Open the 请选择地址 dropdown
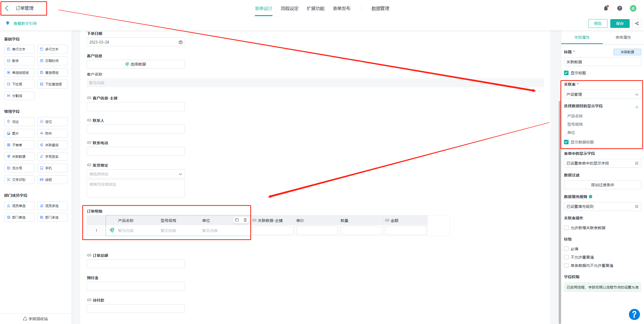Screen dimensions: 644x324 [x=136, y=174]
